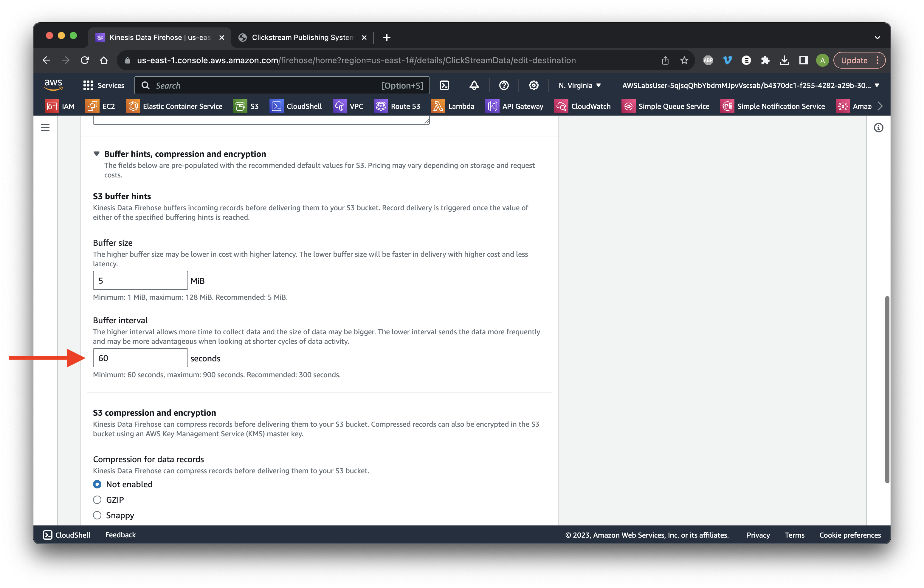Open the Services grid menu
924x588 pixels.
104,85
